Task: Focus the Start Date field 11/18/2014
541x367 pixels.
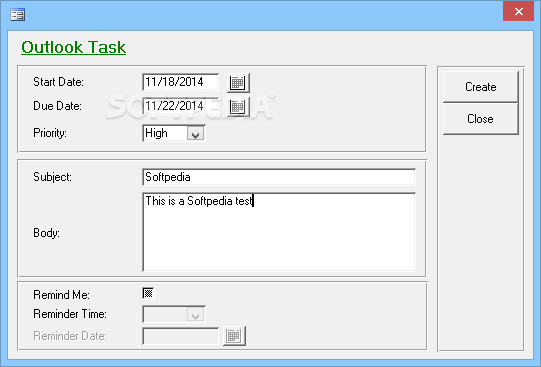Action: point(180,82)
